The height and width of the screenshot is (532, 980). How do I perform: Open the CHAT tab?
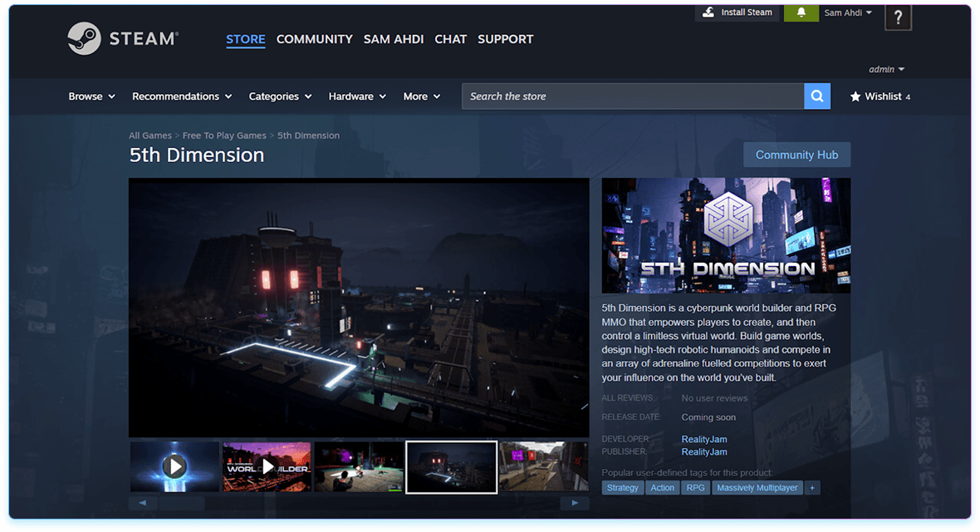(x=451, y=39)
